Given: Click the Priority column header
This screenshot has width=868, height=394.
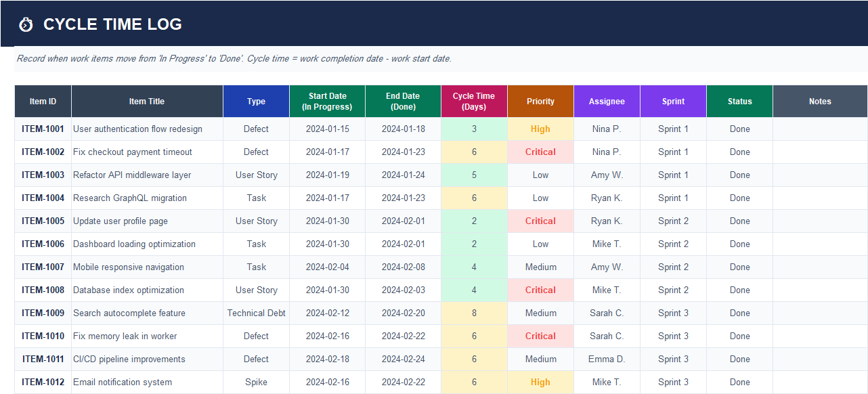Looking at the screenshot, I should pos(540,101).
